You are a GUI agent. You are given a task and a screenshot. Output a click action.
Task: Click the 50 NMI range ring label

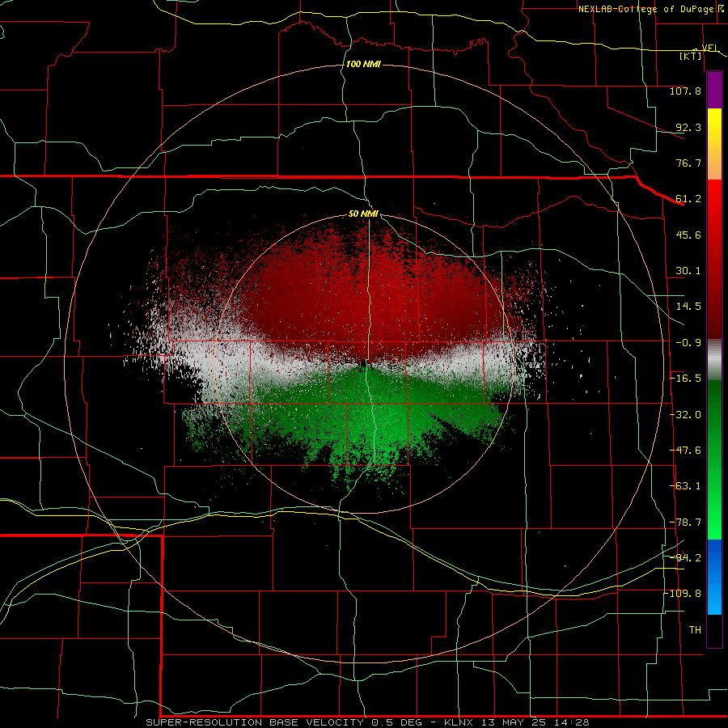pyautogui.click(x=363, y=214)
